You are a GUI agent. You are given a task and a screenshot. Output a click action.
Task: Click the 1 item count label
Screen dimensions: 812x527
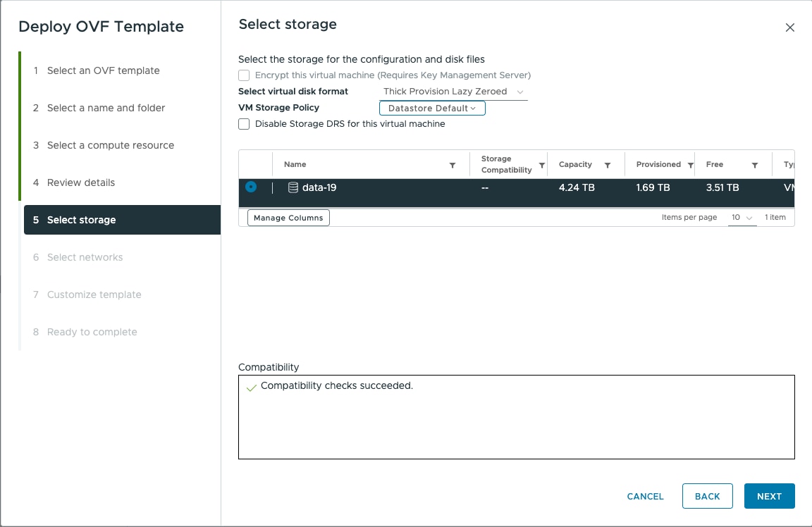[775, 218]
